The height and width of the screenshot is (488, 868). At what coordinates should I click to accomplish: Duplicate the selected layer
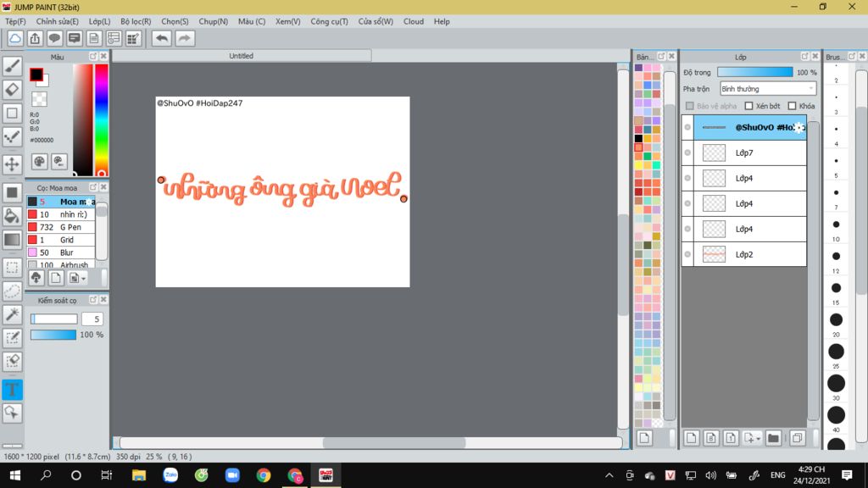pyautogui.click(x=797, y=438)
